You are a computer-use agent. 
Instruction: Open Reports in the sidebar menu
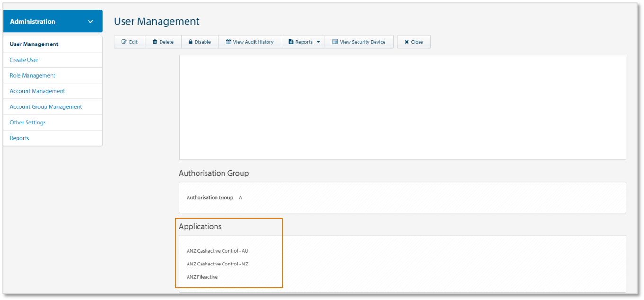53,138
